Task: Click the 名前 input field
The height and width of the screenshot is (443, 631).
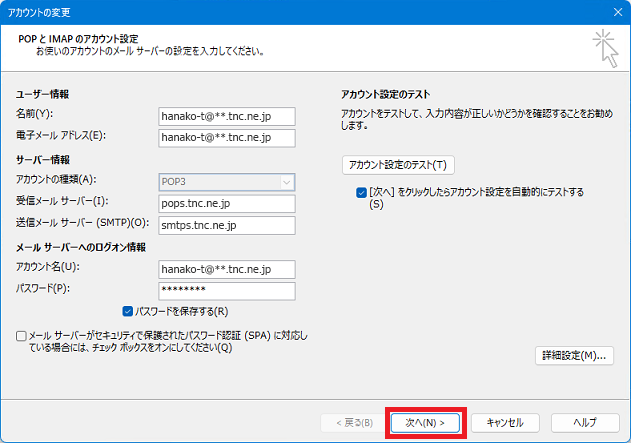Action: point(227,115)
